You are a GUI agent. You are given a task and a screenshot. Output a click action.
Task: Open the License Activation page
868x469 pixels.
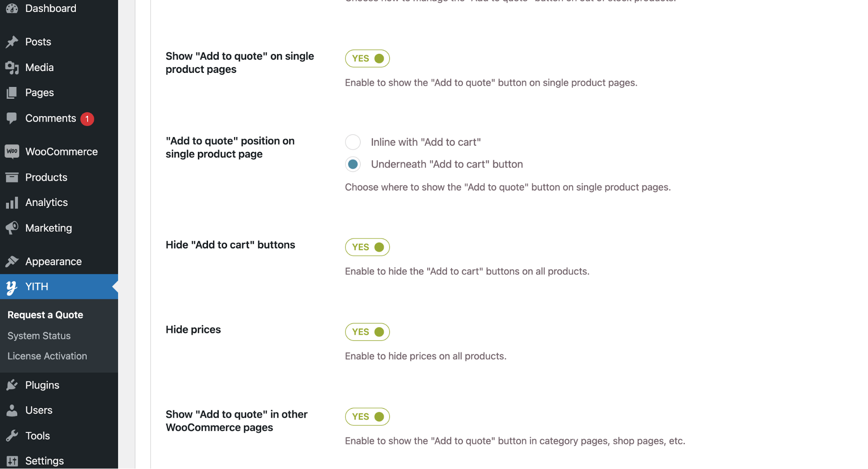[46, 356]
